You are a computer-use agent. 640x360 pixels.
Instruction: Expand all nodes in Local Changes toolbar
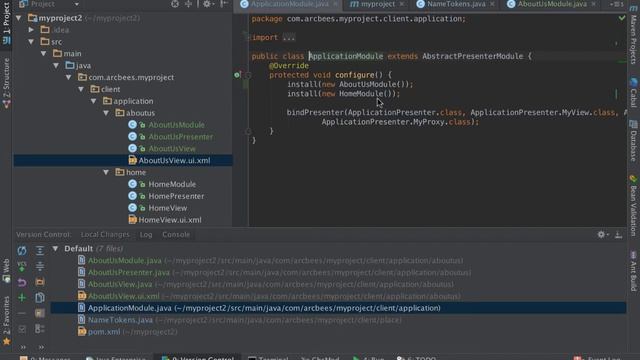[x=40, y=250]
